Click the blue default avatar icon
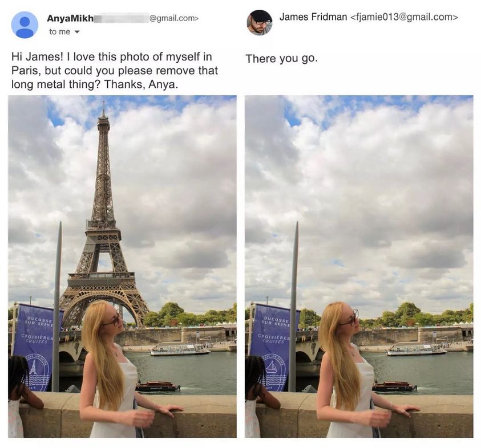This screenshot has width=481, height=448. click(x=25, y=25)
